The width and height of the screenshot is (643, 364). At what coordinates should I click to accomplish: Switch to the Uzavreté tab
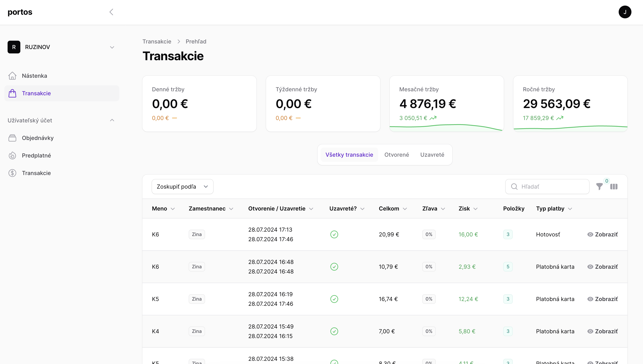click(432, 155)
